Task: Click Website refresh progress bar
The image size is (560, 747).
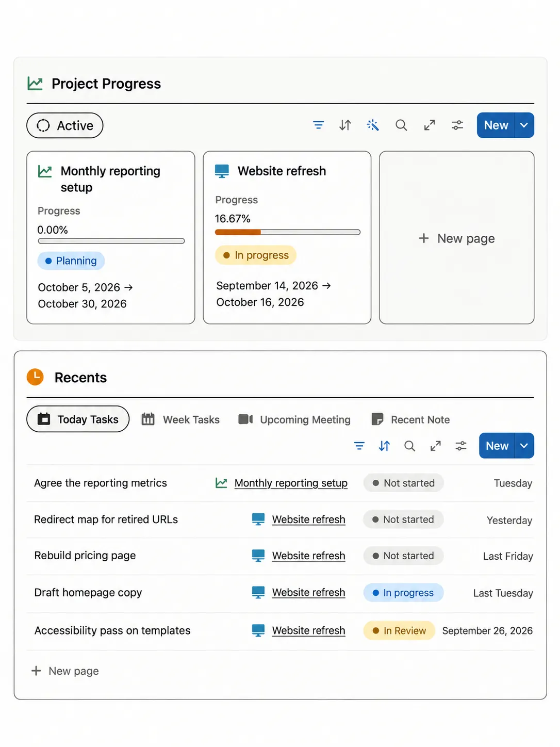Action: pyautogui.click(x=288, y=232)
